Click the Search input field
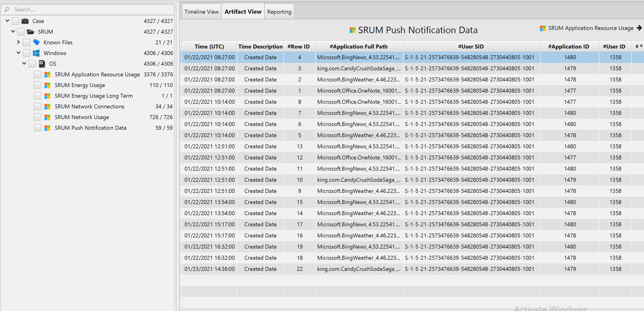The width and height of the screenshot is (644, 311). [x=87, y=10]
